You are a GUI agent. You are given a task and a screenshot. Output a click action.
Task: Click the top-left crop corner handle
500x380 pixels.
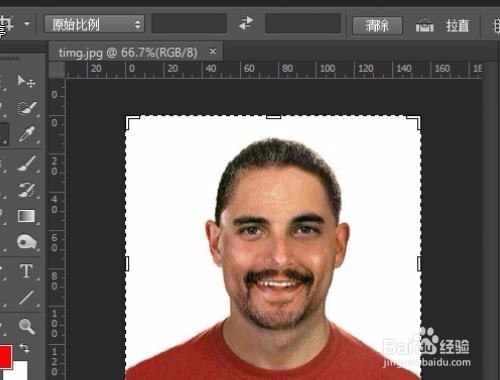click(x=132, y=123)
